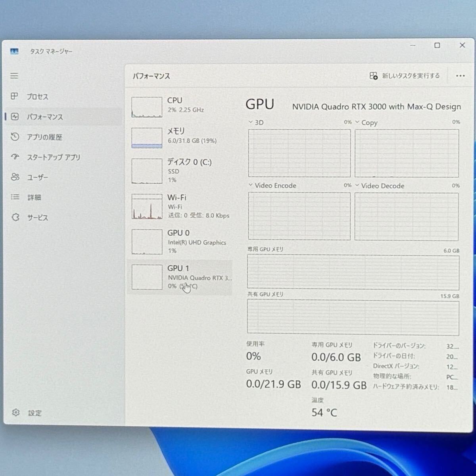
Task: Click the ハードウェア予約済みメモリ label
Action: pos(406,387)
